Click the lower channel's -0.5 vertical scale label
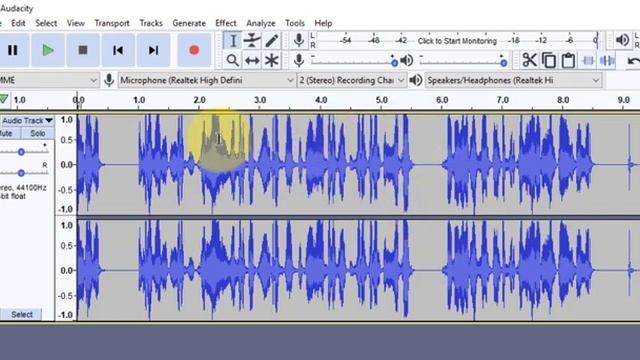This screenshot has height=360, width=640. 65,296
